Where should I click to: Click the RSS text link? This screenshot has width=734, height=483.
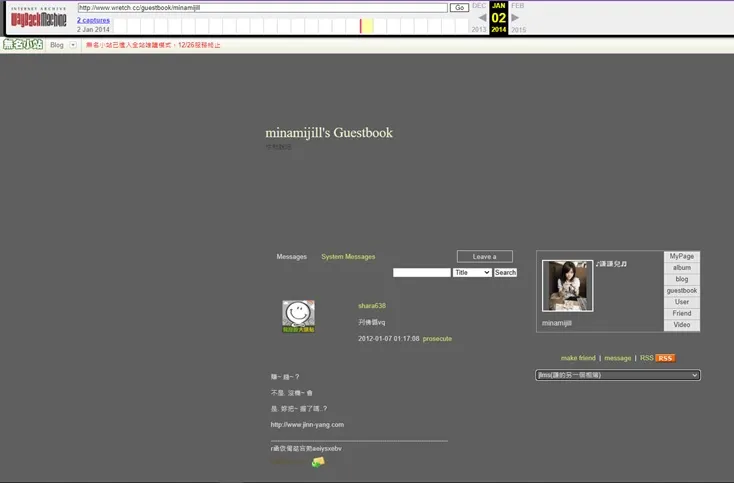pos(646,358)
